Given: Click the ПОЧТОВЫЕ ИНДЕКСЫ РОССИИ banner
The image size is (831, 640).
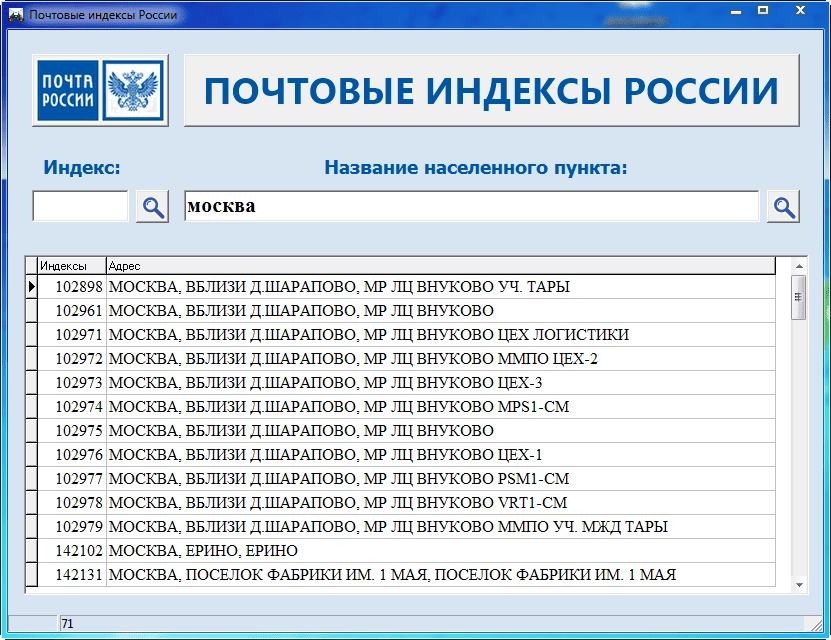Looking at the screenshot, I should point(491,91).
